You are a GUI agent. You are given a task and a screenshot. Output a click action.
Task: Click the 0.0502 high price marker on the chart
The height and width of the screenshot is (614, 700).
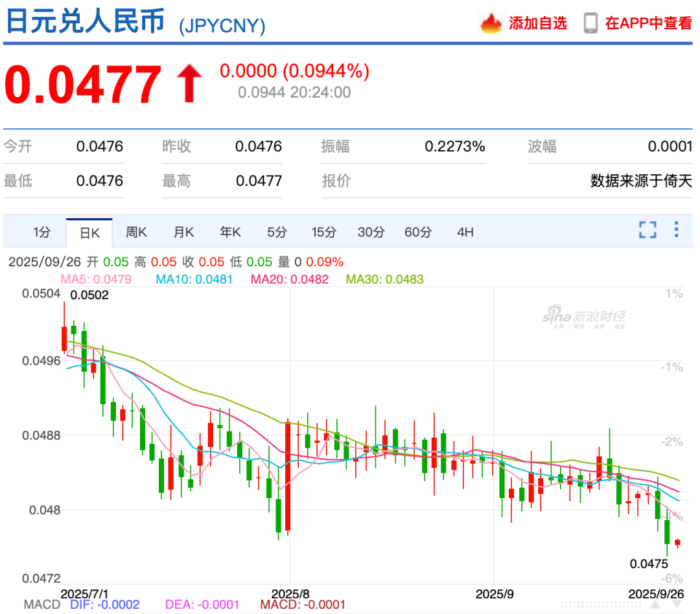point(89,295)
